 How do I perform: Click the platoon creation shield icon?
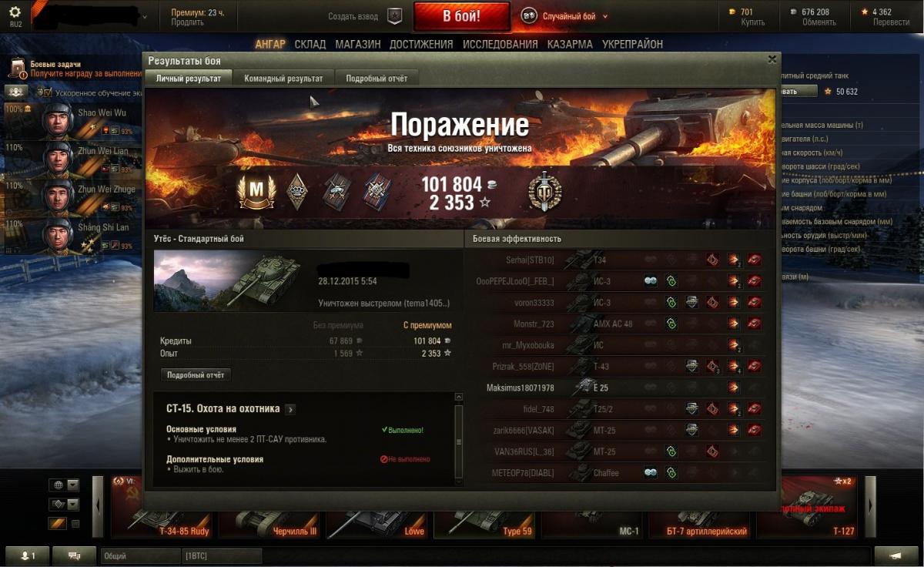click(x=394, y=16)
